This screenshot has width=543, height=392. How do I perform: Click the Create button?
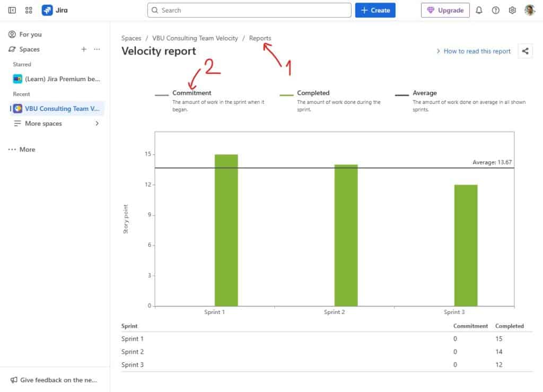pyautogui.click(x=375, y=10)
